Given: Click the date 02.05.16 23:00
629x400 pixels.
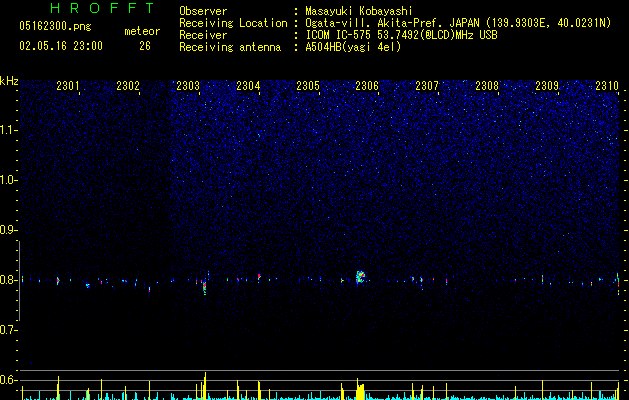Looking at the screenshot, I should click(x=61, y=46).
